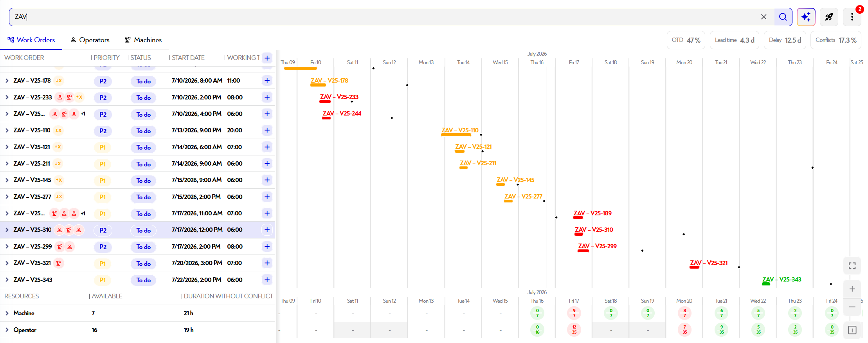Click plus button on ZAV – V25-299 row
Viewport: 868px width, 343px height.
(x=267, y=246)
